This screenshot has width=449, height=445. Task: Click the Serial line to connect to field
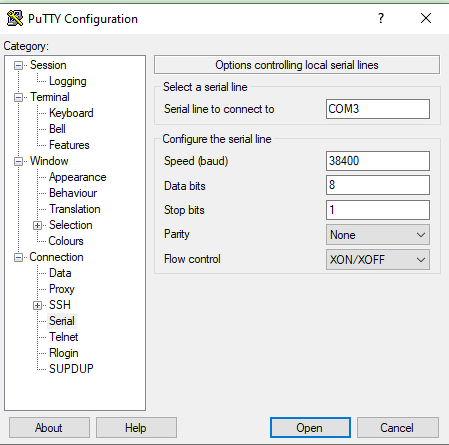tap(378, 109)
